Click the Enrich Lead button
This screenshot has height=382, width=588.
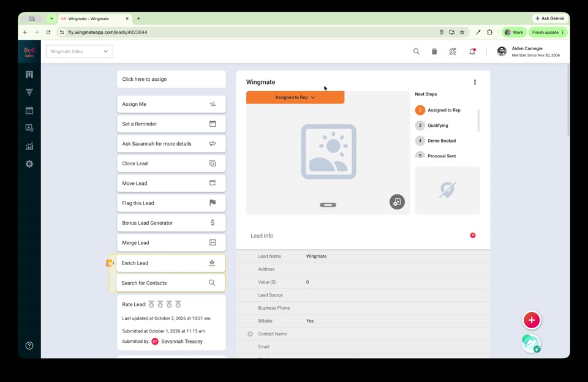[x=171, y=263]
